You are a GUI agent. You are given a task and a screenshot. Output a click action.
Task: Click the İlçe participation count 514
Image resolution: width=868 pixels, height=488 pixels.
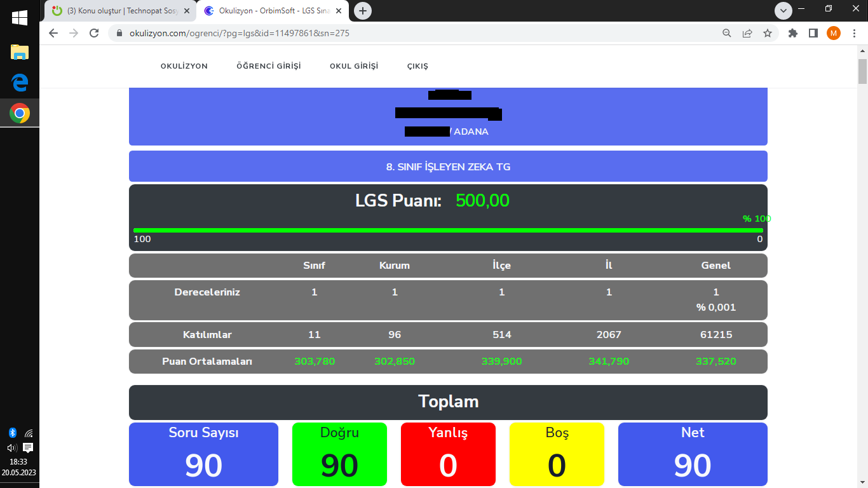coord(502,334)
